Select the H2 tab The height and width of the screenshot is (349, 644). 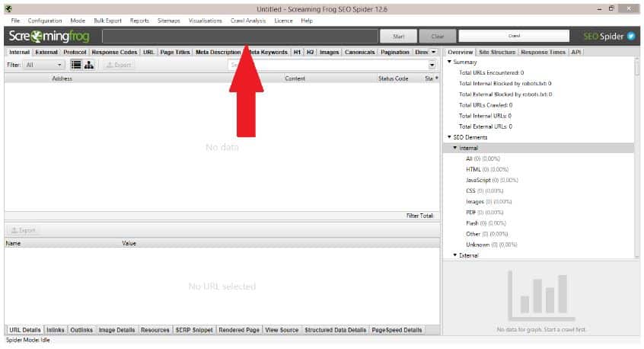coord(310,52)
